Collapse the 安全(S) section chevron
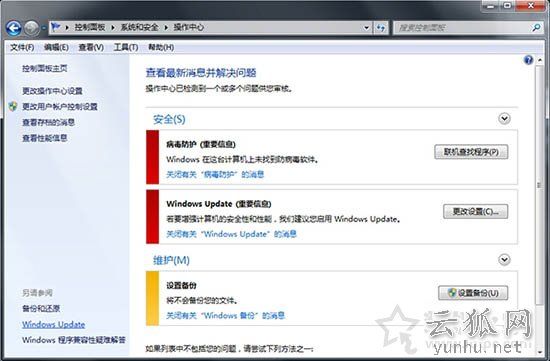Screen dimensions: 550x361 [x=504, y=119]
